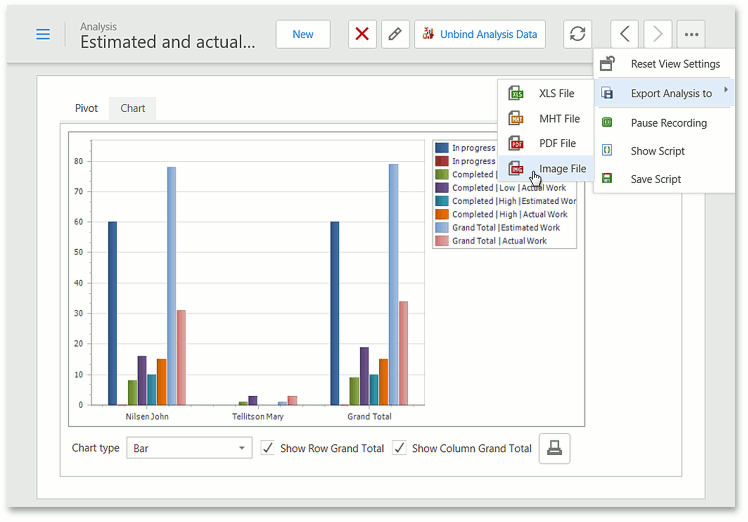Click the Estimated and actual title text
Screen dimensions: 748x522
coord(167,42)
